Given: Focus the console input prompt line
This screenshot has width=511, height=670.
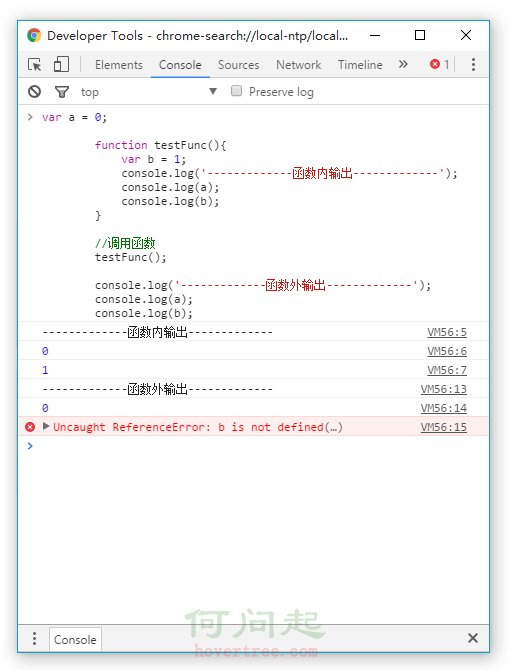Looking at the screenshot, I should pos(256,446).
